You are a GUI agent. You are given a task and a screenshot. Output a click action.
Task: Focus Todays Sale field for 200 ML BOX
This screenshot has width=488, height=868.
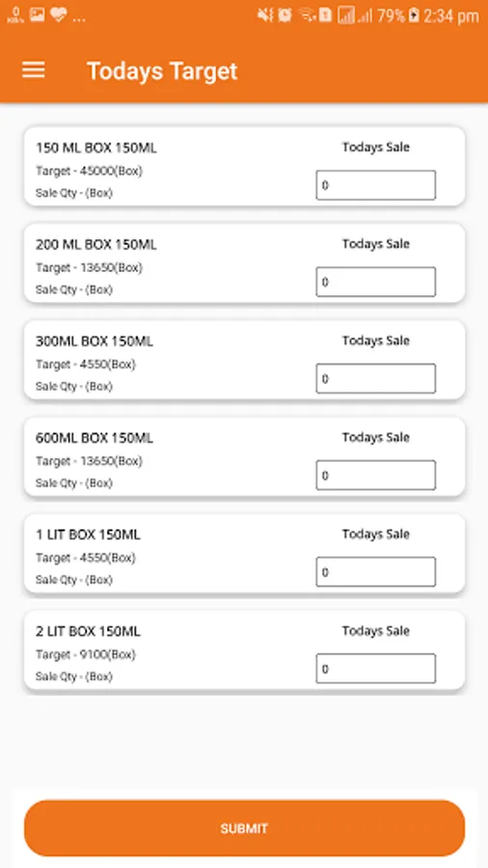(x=376, y=282)
